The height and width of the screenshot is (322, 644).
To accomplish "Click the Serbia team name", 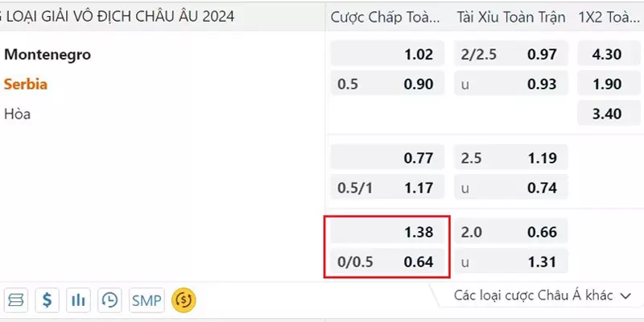I will (26, 85).
